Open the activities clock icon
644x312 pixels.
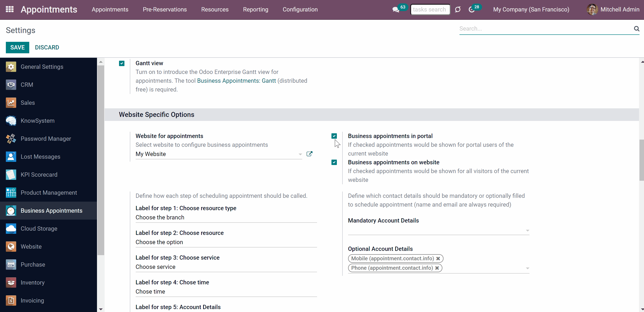[x=471, y=10]
